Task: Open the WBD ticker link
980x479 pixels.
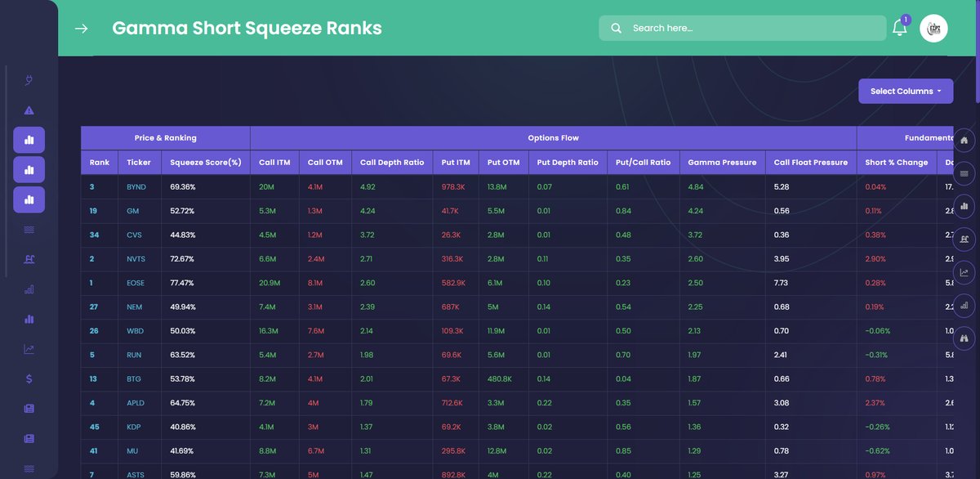Action: (x=136, y=331)
